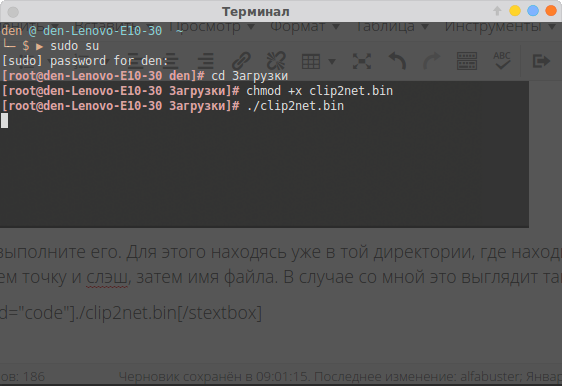Image resolution: width=562 pixels, height=386 pixels.
Task: Click the redo arrow in background editor
Action: click(432, 61)
